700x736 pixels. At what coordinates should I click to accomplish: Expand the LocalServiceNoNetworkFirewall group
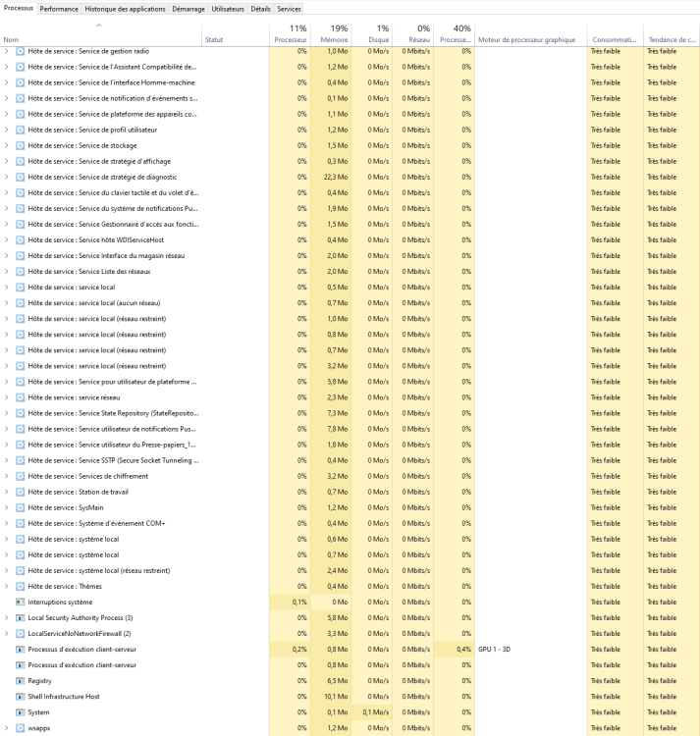click(x=7, y=633)
